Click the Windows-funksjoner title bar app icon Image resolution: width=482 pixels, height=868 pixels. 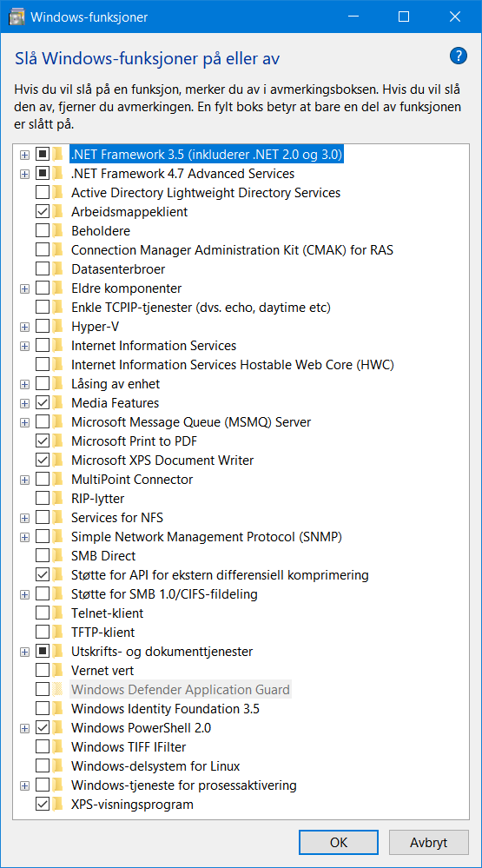click(17, 17)
